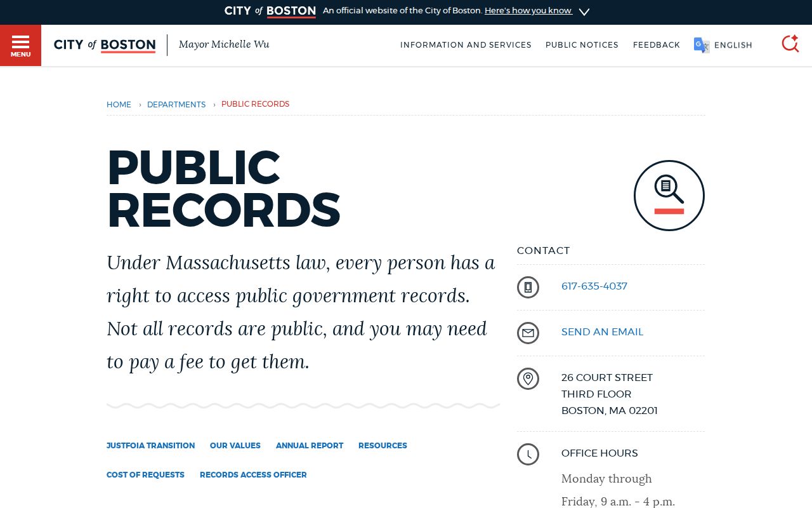The image size is (812, 508).
Task: Click the Public Records breadcrumb
Action: point(255,104)
